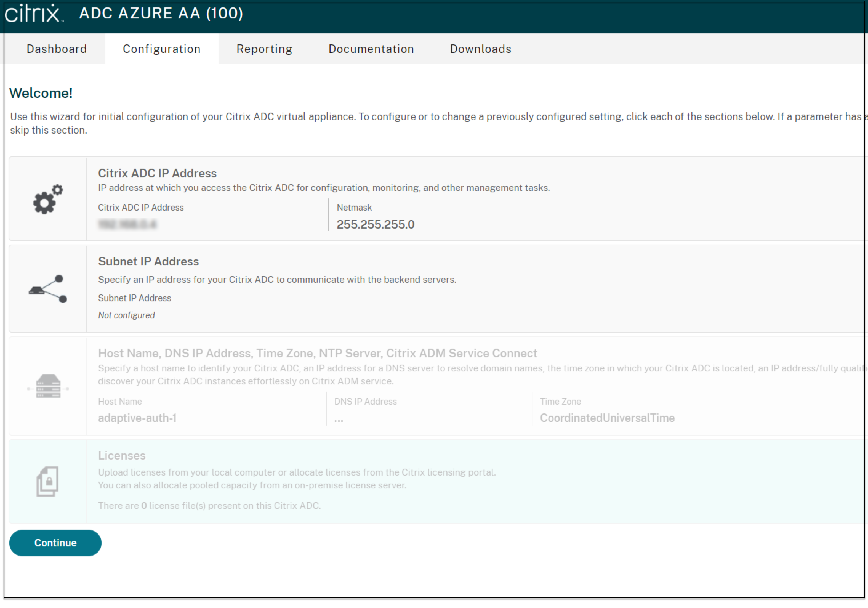Select the Host Name, DNS IP Address section title
The width and height of the screenshot is (868, 608).
pyautogui.click(x=317, y=353)
